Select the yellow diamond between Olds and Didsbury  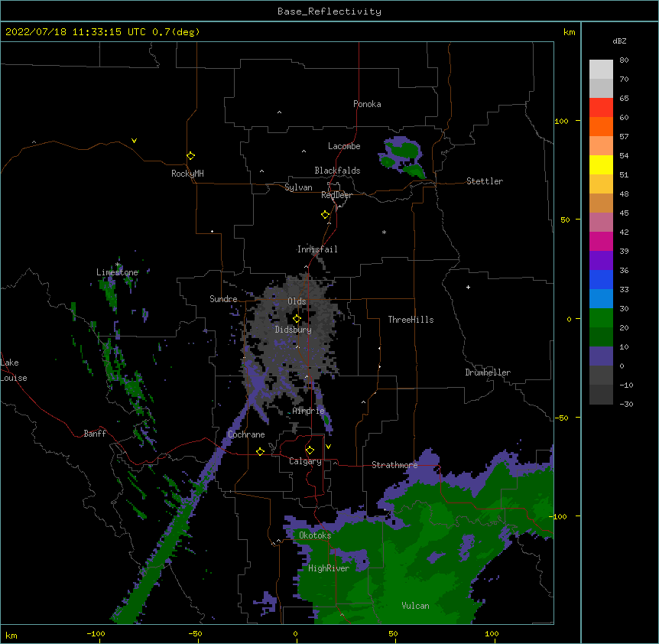coord(297,319)
